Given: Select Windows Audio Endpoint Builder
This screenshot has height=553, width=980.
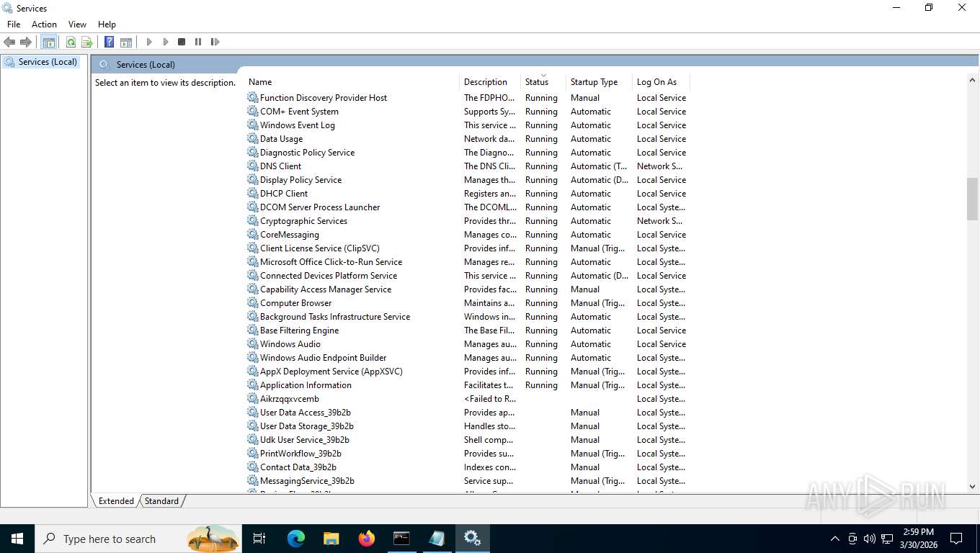Looking at the screenshot, I should [467, 358].
